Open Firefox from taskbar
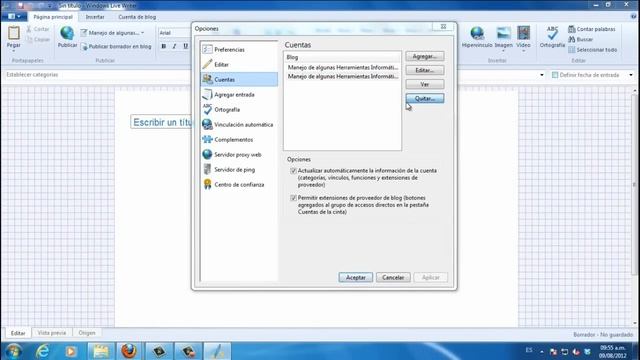This screenshot has width=640, height=360. pyautogui.click(x=129, y=351)
